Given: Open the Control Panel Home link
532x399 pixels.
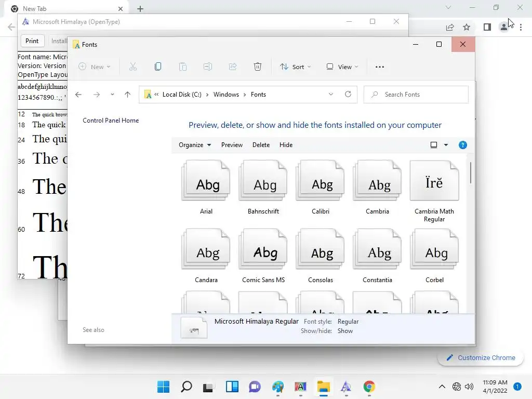Looking at the screenshot, I should (x=111, y=121).
